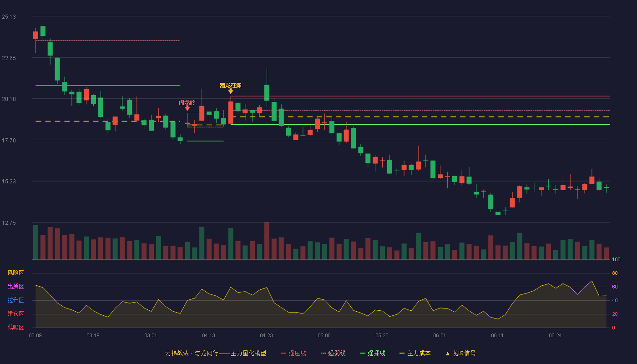Click the 40 indicator scale value
This screenshot has width=637, height=364.
point(615,300)
